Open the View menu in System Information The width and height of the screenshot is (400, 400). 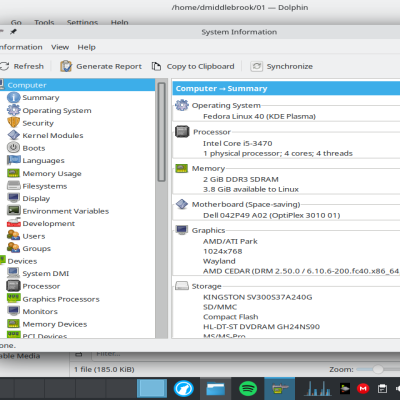(x=60, y=47)
